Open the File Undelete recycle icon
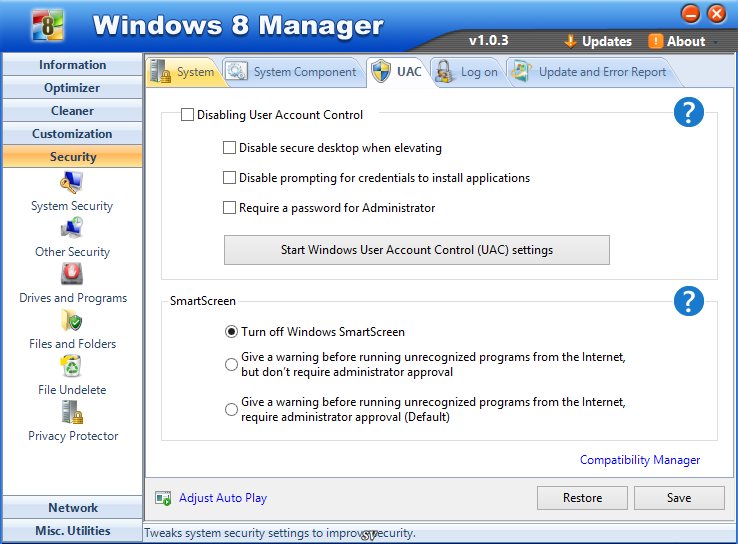 click(72, 366)
